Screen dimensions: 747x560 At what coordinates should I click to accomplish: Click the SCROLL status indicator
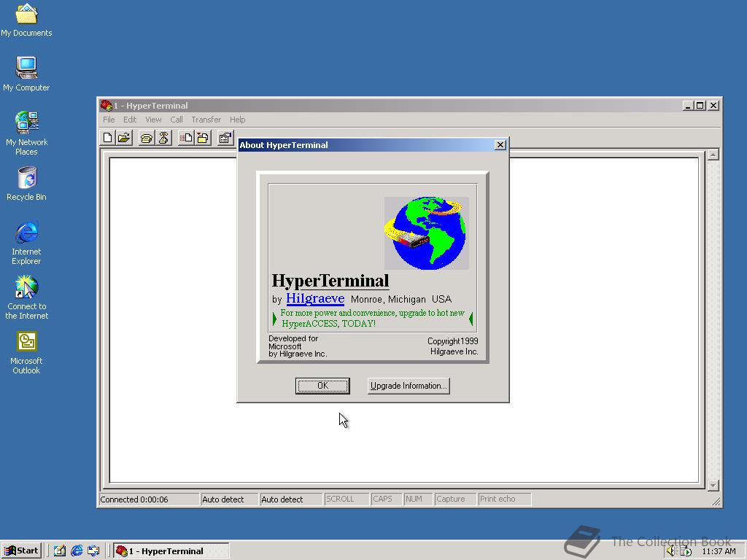tap(347, 499)
